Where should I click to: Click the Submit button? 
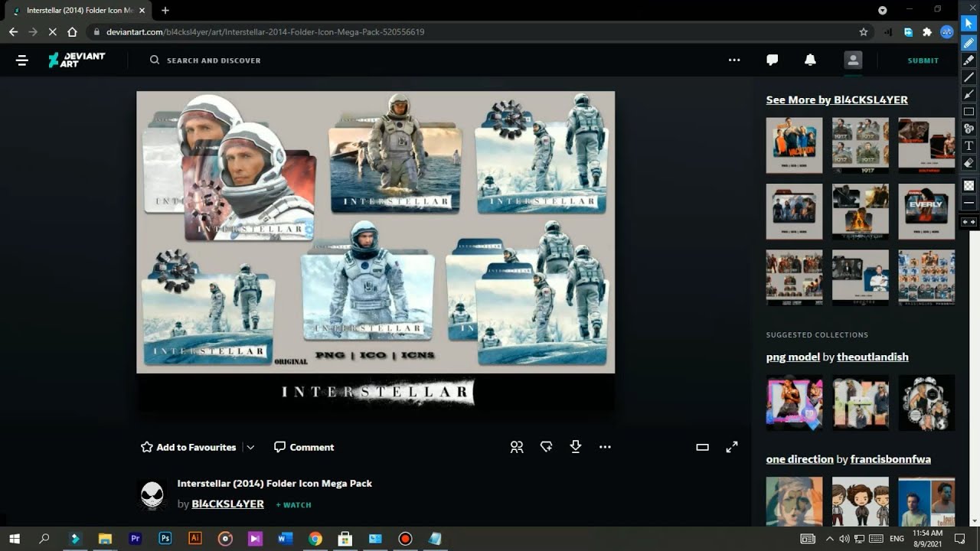pyautogui.click(x=923, y=60)
